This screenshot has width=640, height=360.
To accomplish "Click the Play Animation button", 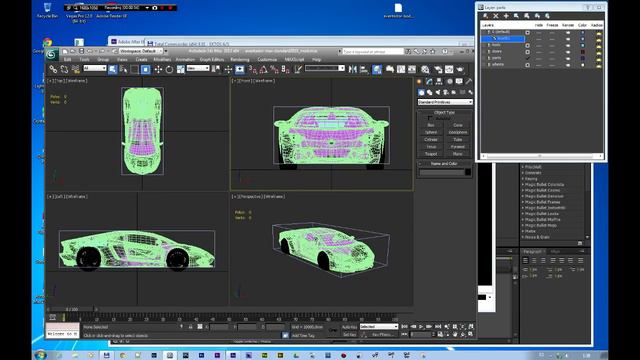I will 421,327.
